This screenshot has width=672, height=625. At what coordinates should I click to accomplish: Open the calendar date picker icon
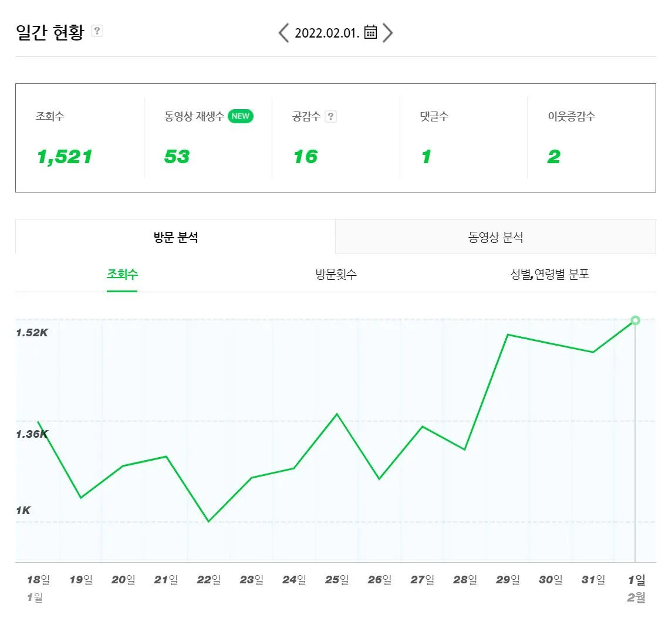point(370,33)
